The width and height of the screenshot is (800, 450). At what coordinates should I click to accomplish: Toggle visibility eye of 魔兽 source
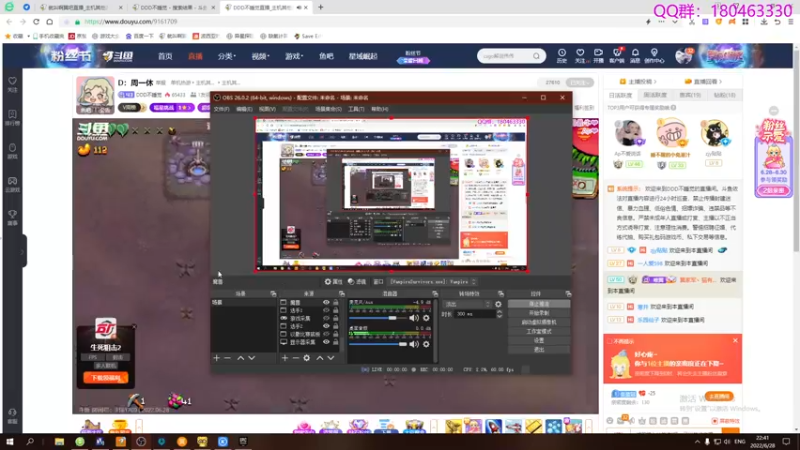[x=326, y=303]
